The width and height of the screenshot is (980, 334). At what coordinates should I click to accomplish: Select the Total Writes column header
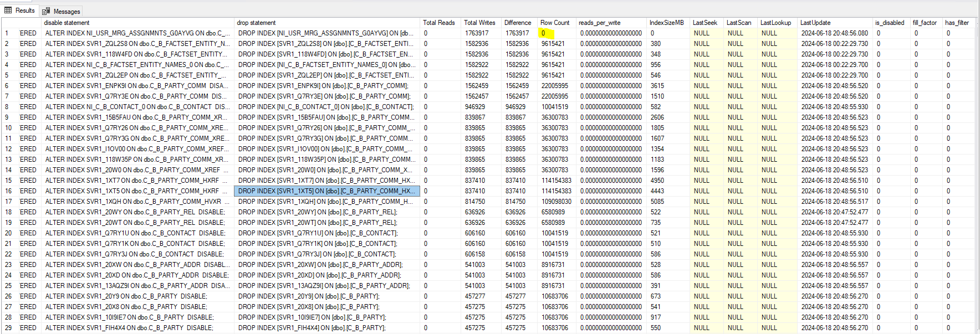tap(482, 23)
